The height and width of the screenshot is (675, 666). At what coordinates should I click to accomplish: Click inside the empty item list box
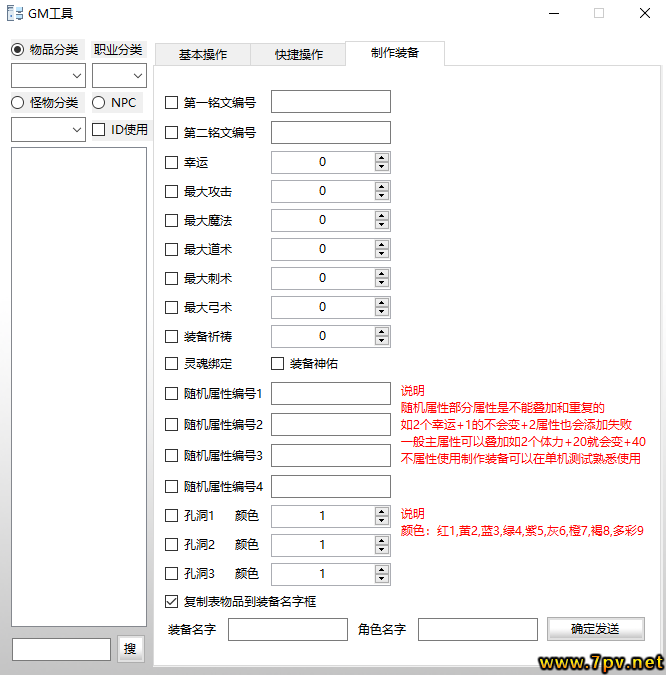point(79,387)
